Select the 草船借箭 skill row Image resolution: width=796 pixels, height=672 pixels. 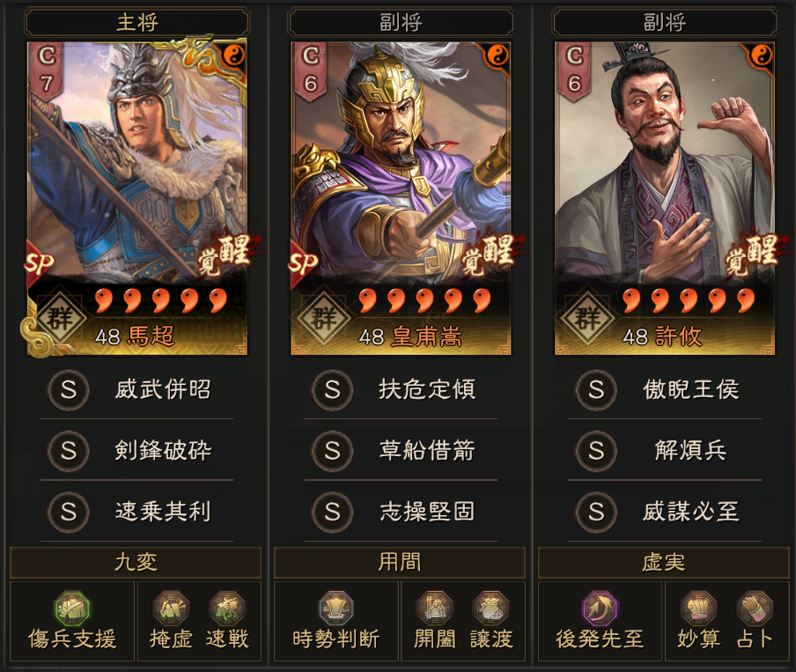pyautogui.click(x=401, y=450)
